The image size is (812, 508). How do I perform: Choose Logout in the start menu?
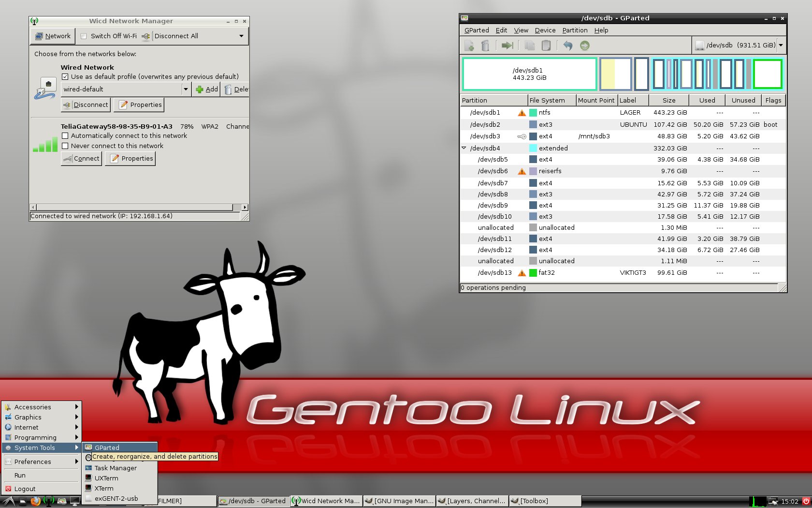pos(41,489)
